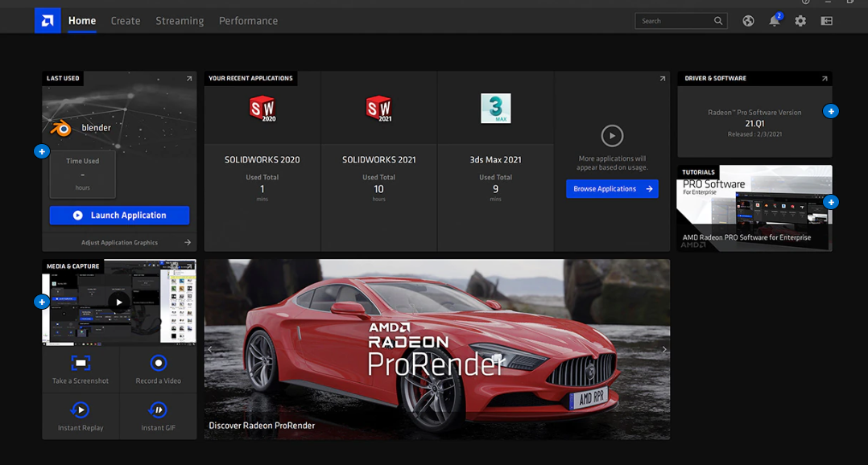Click the AMD logo icon
The image size is (868, 465).
click(48, 21)
